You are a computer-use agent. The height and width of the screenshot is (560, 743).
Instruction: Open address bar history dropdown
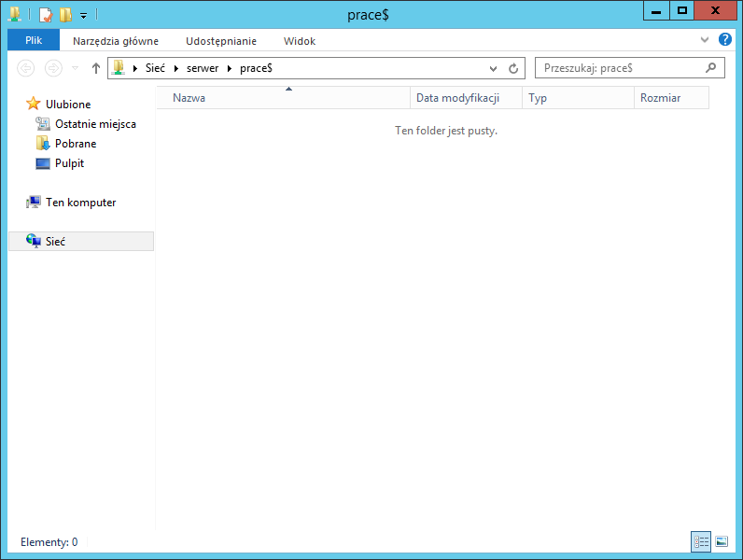coord(493,69)
